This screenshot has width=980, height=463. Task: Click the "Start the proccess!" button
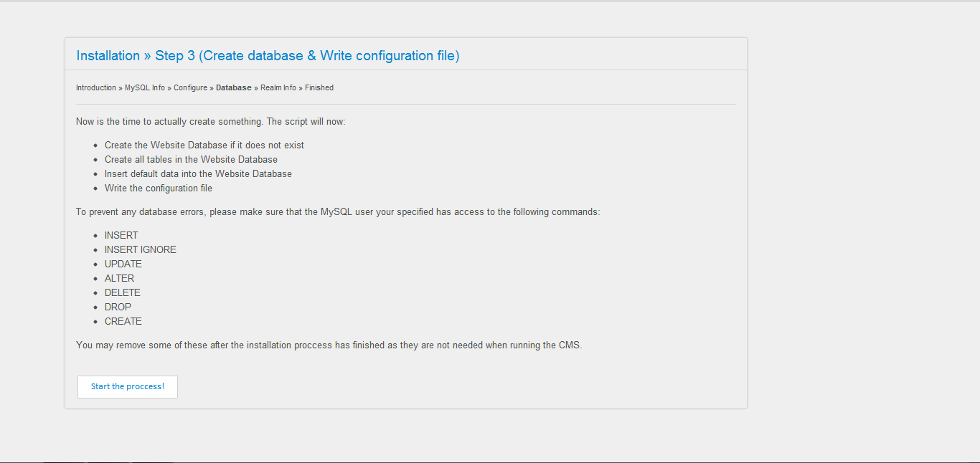coord(128,387)
